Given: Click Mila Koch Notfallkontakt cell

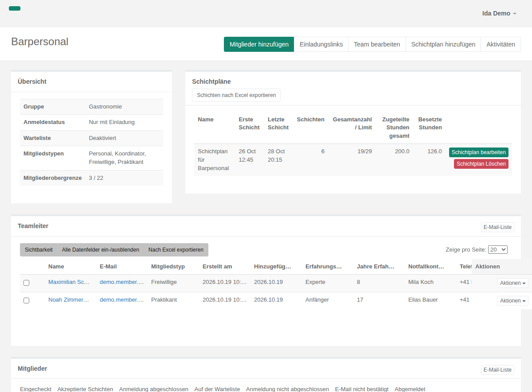Looking at the screenshot, I should (x=421, y=282).
